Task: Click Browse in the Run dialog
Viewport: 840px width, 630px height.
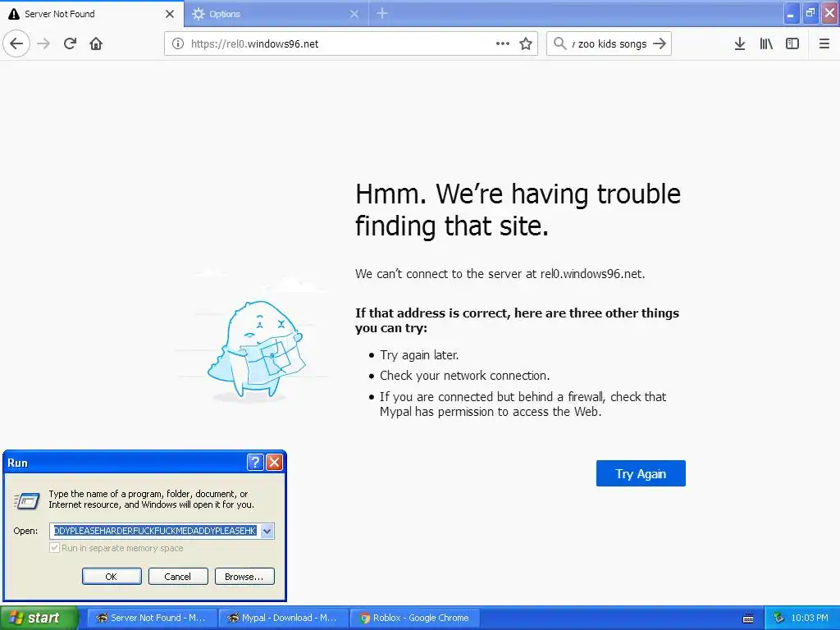Action: pyautogui.click(x=244, y=577)
